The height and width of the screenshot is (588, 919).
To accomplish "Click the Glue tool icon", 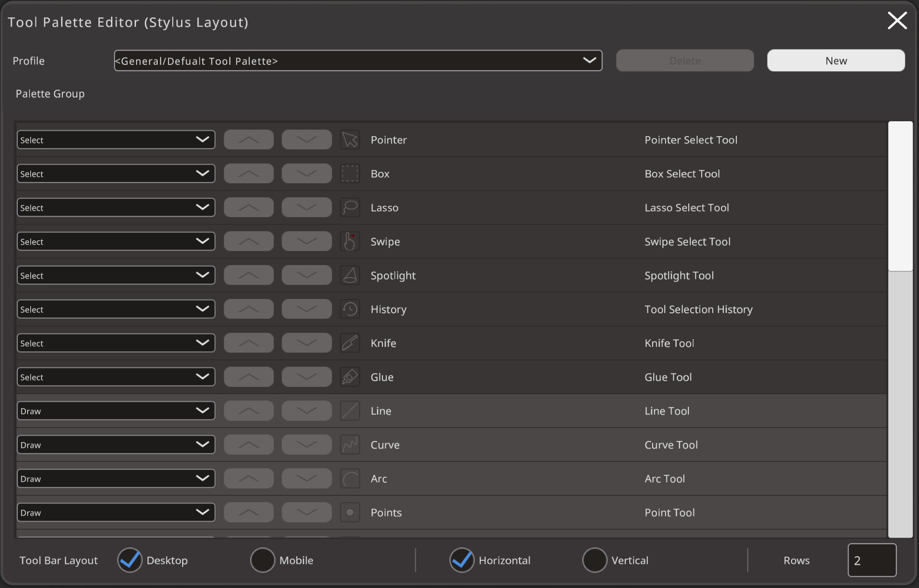I will [350, 377].
